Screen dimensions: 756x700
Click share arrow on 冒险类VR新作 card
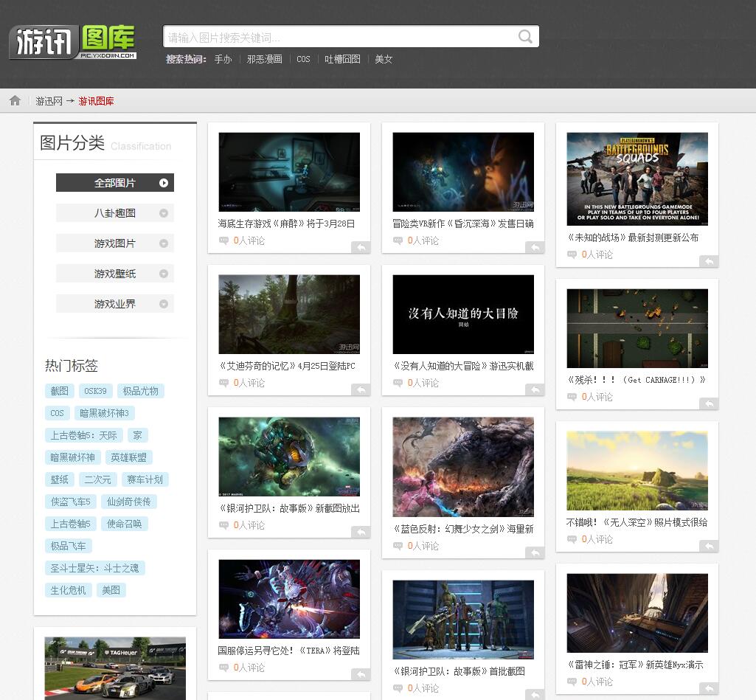[x=535, y=247]
